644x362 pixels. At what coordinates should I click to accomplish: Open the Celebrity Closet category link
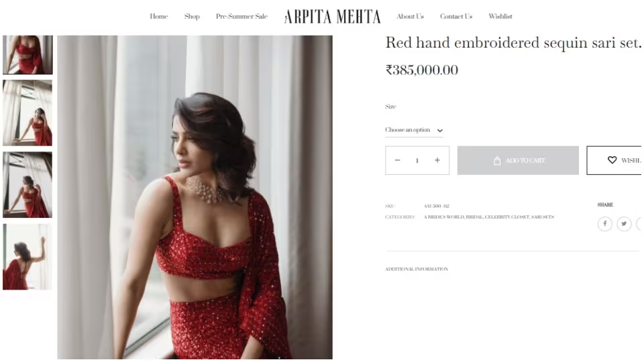click(x=507, y=217)
